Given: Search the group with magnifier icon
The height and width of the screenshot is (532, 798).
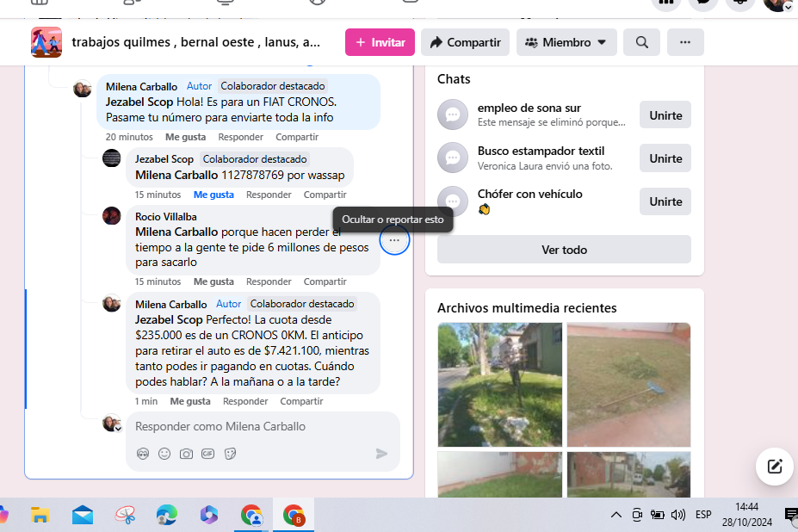Looking at the screenshot, I should click(x=641, y=42).
